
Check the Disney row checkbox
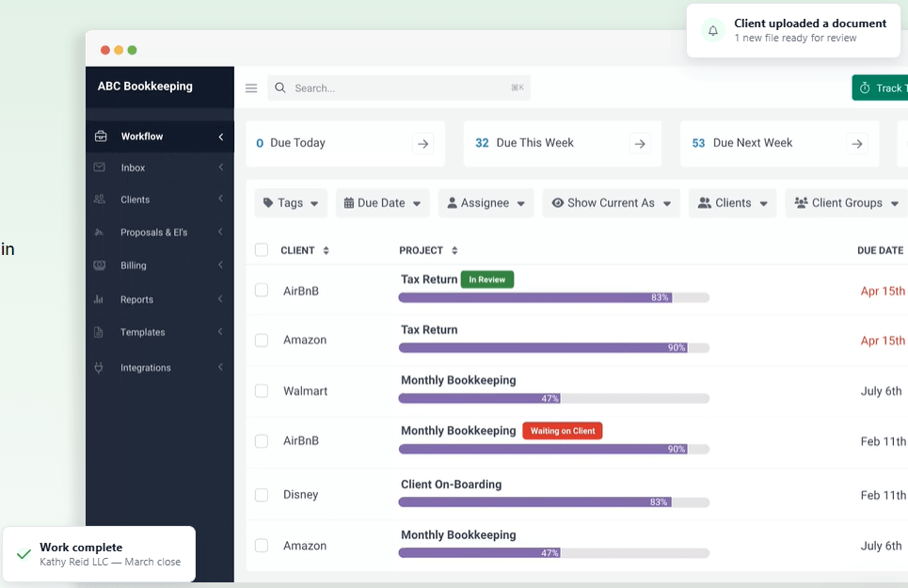point(262,495)
